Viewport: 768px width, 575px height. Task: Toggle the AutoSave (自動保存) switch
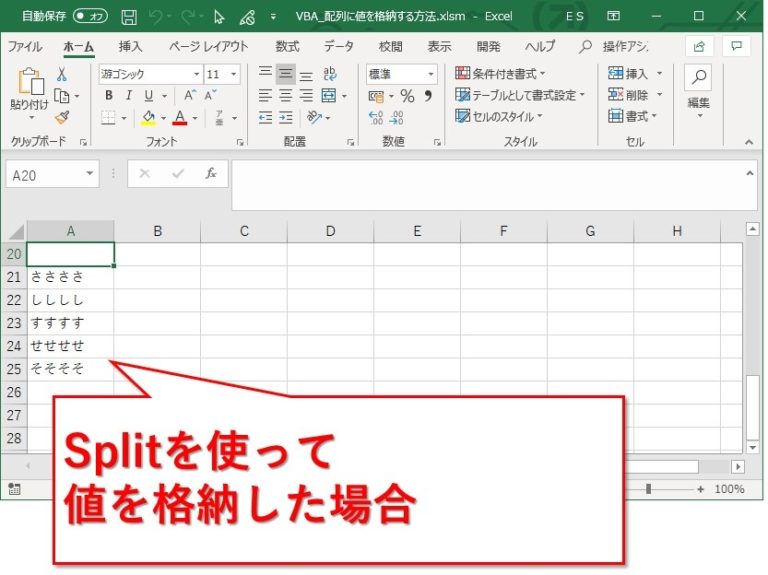tap(91, 16)
